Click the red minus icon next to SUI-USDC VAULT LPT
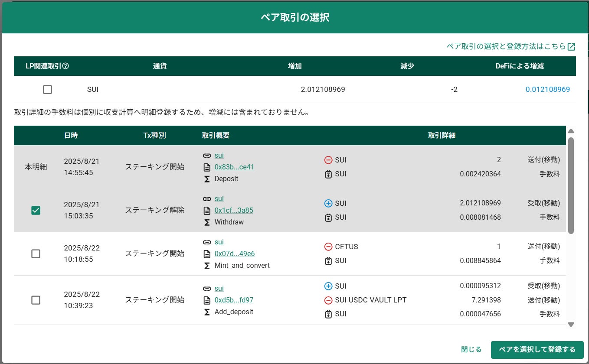Screen dimensions: 589x364 point(328,300)
